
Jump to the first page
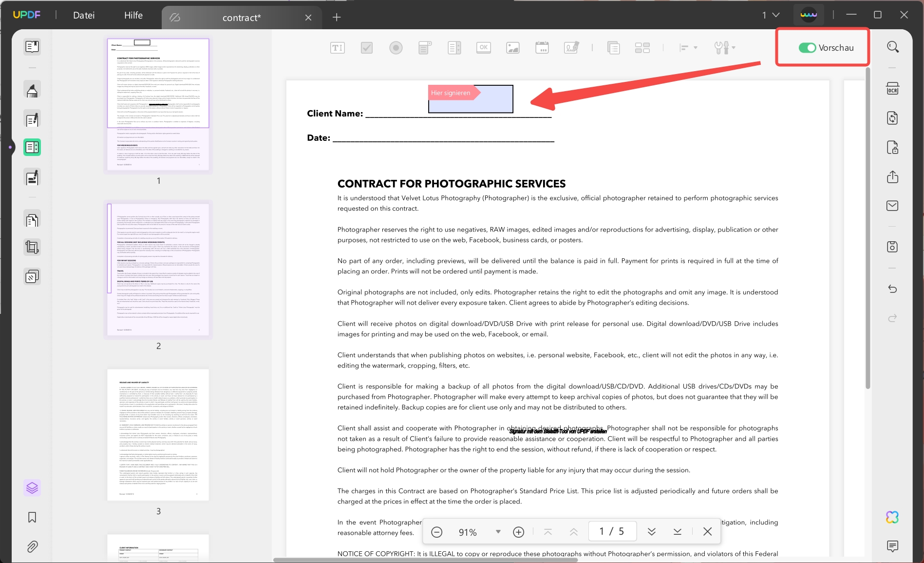pos(548,532)
